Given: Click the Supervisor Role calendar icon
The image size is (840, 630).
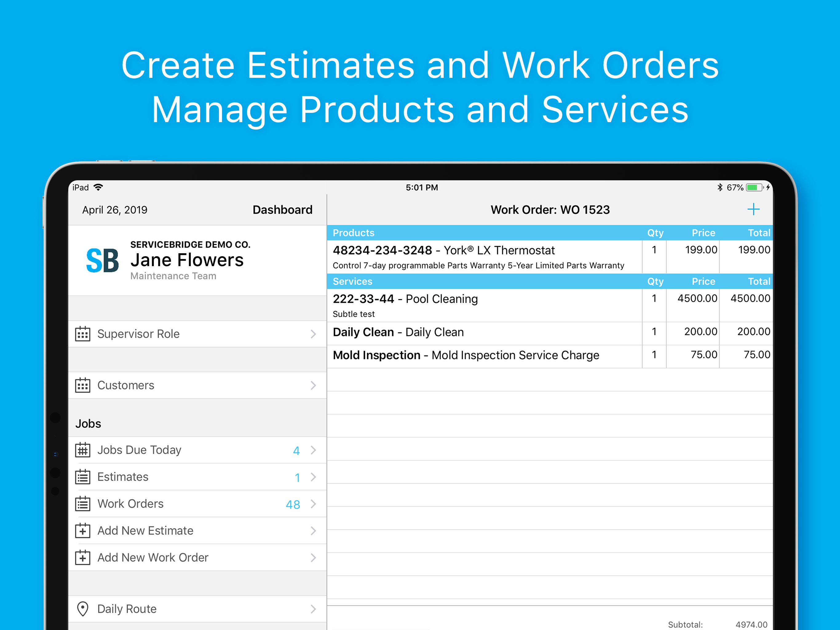Looking at the screenshot, I should pyautogui.click(x=83, y=334).
